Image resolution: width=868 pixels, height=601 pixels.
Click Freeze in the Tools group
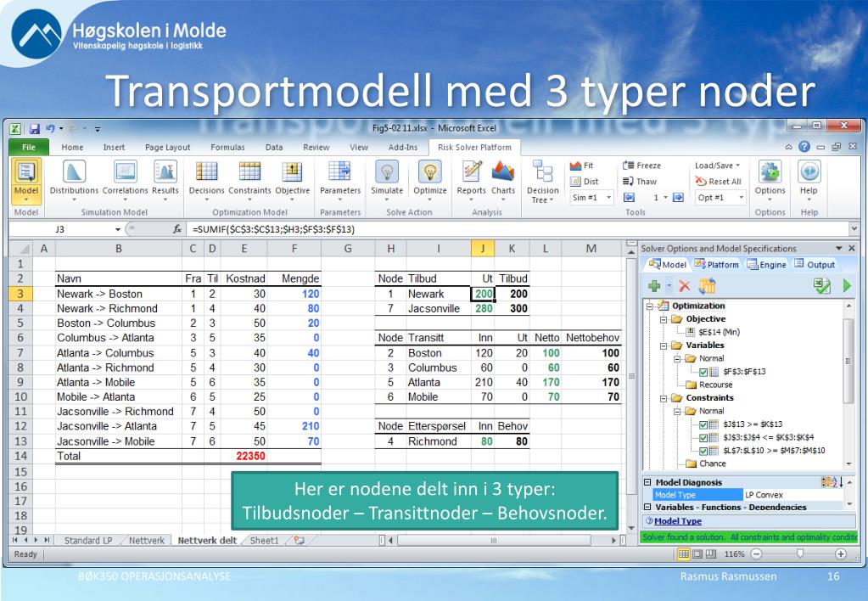coord(641,166)
